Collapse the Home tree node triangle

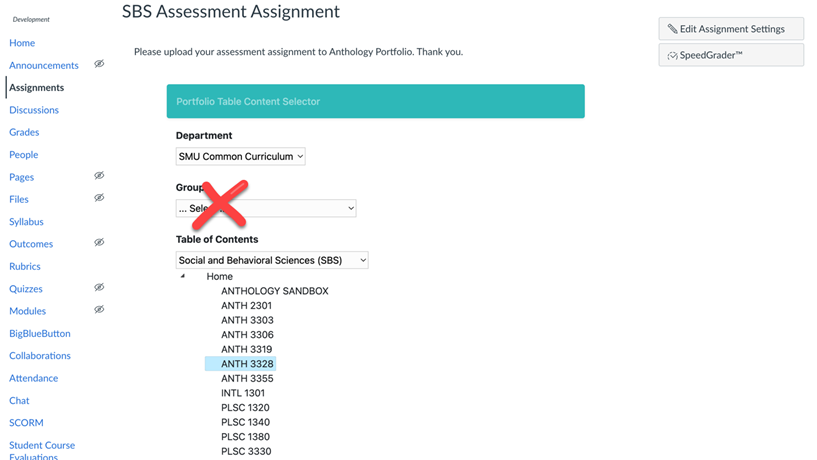pos(182,277)
